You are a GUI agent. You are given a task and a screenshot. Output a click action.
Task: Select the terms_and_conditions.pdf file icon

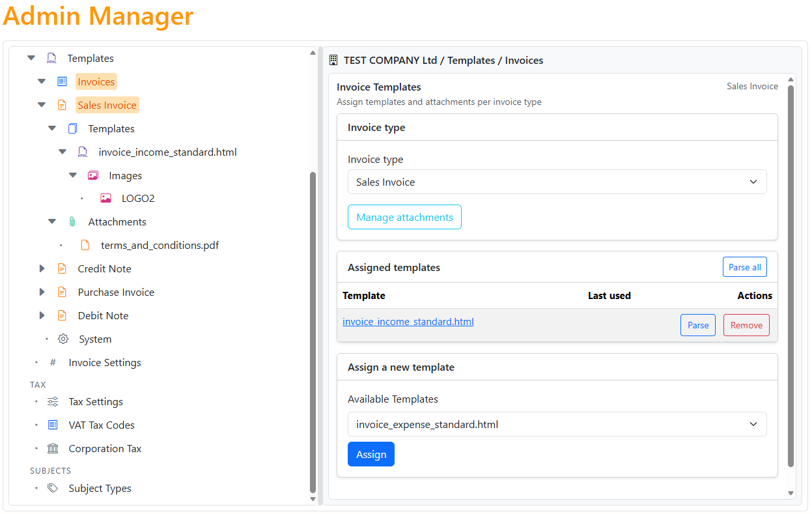(x=85, y=245)
